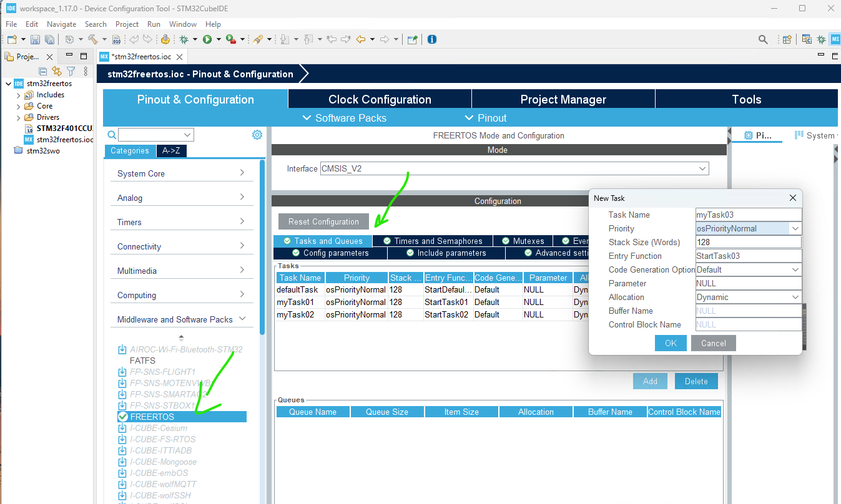
Task: Click the back navigation yellow arrow
Action: (360, 39)
